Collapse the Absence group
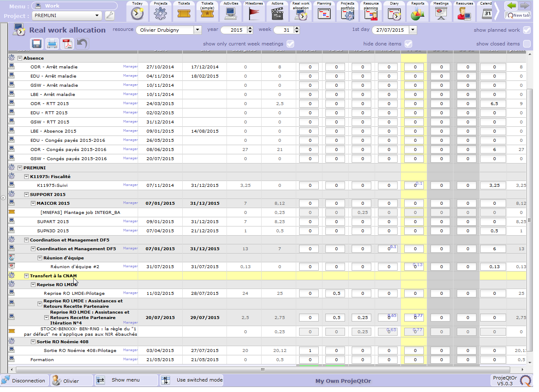Viewport: 539px width, 392px height. (x=20, y=58)
